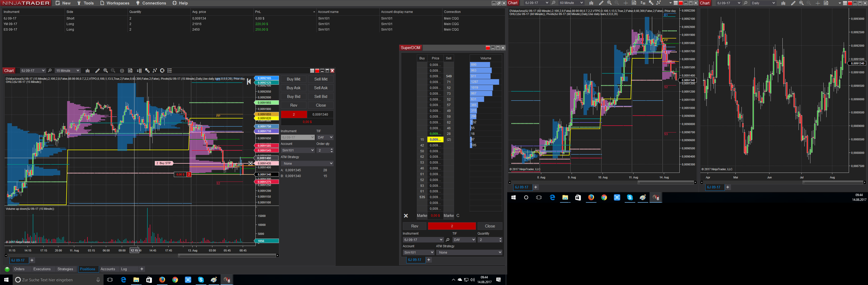The width and height of the screenshot is (868, 285).
Task: Open Chart Trader ATM Strategy dropdown
Action: point(307,164)
